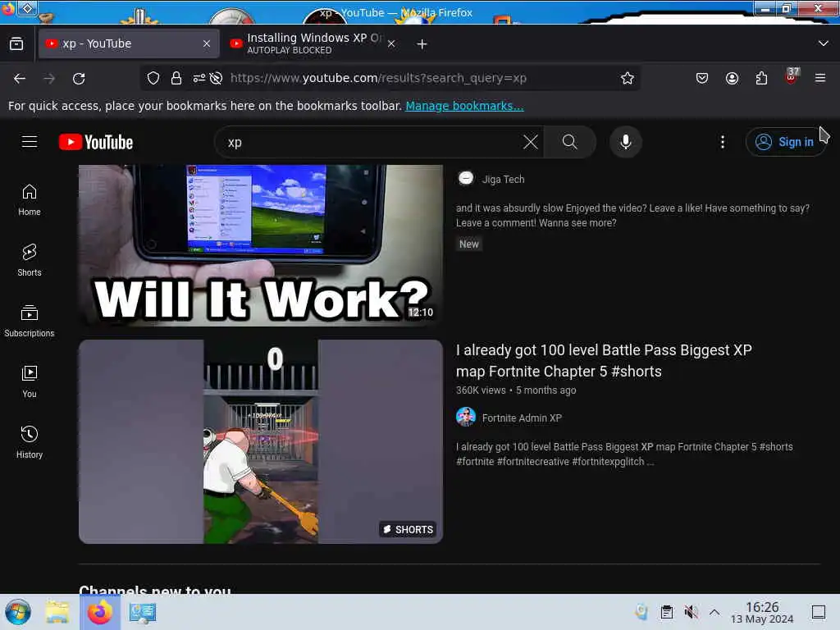
Task: Open the tracking protection shield icon
Action: tap(153, 78)
